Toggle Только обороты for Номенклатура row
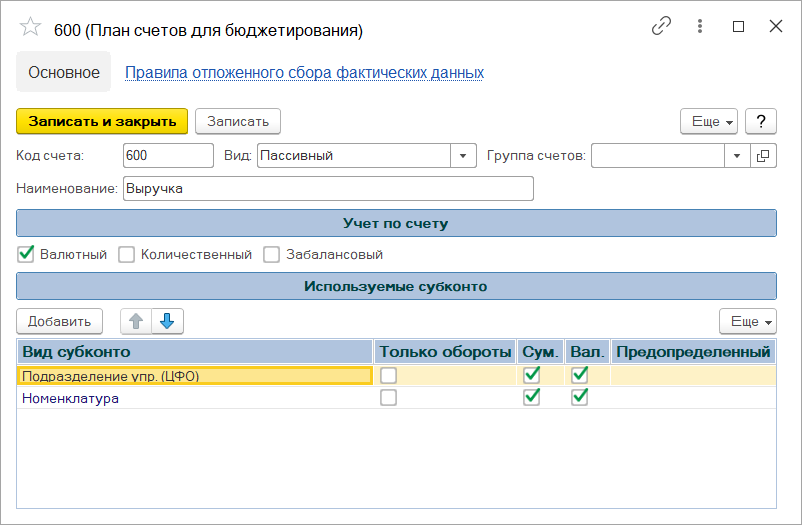This screenshot has height=525, width=802. (x=388, y=398)
